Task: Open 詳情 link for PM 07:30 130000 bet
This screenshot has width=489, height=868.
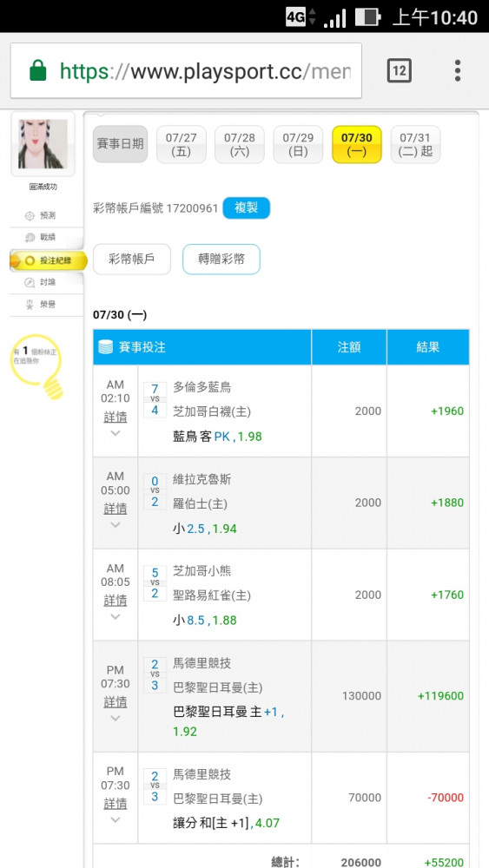Action: click(x=116, y=702)
